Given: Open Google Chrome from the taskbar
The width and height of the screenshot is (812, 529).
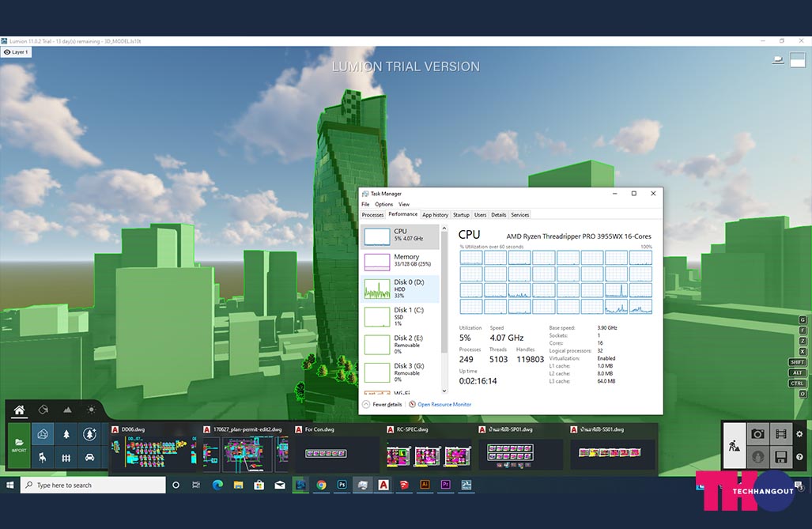Looking at the screenshot, I should click(x=321, y=485).
